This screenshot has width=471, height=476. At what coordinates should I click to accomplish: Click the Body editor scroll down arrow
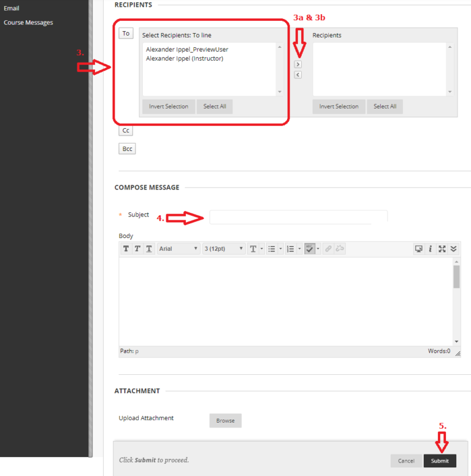[x=456, y=342]
